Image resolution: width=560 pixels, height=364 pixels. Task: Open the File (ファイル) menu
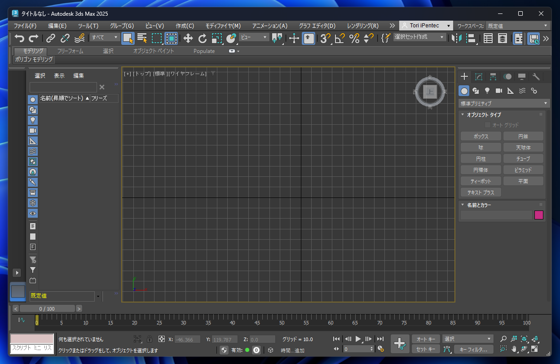tap(25, 26)
